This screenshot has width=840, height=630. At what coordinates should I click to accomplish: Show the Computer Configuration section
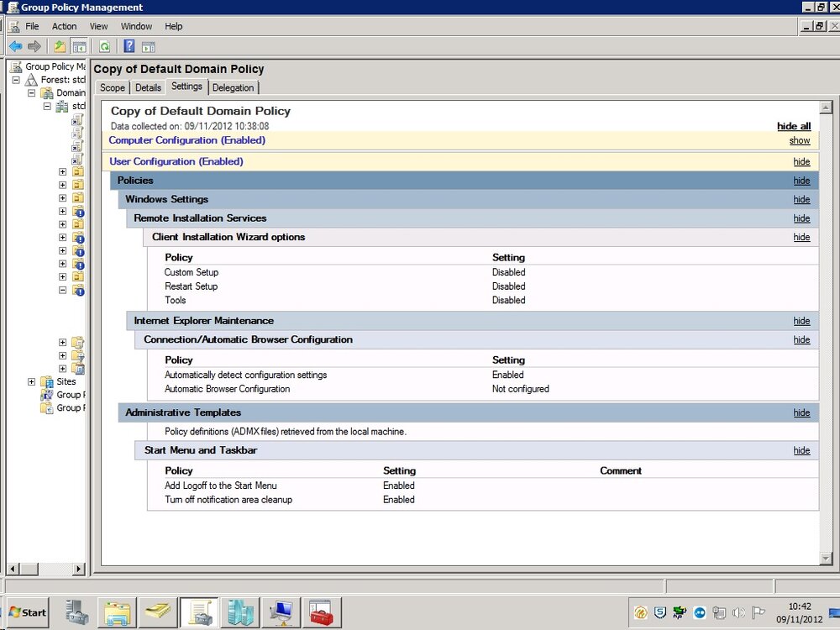click(x=800, y=140)
